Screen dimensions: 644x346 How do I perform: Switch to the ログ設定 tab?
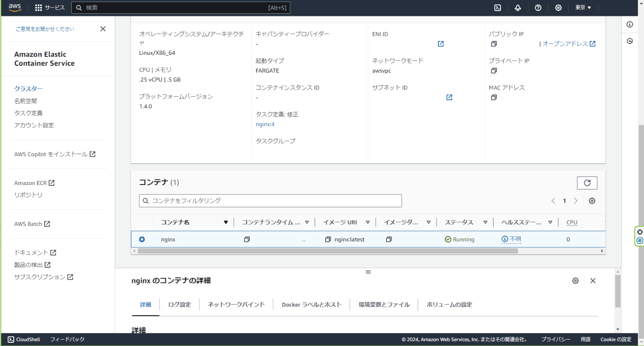179,305
